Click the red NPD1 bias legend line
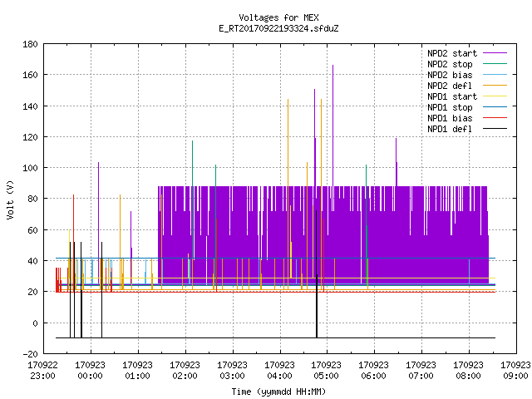This screenshot has width=532, height=399. (495, 117)
